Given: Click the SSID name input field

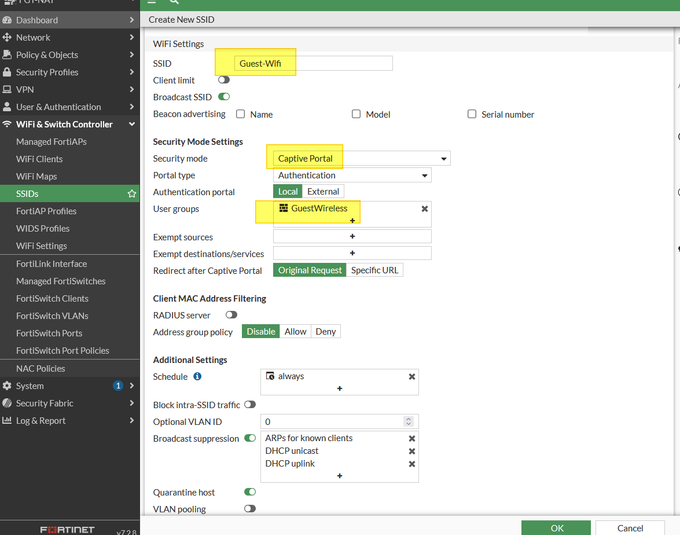Looking at the screenshot, I should [313, 63].
